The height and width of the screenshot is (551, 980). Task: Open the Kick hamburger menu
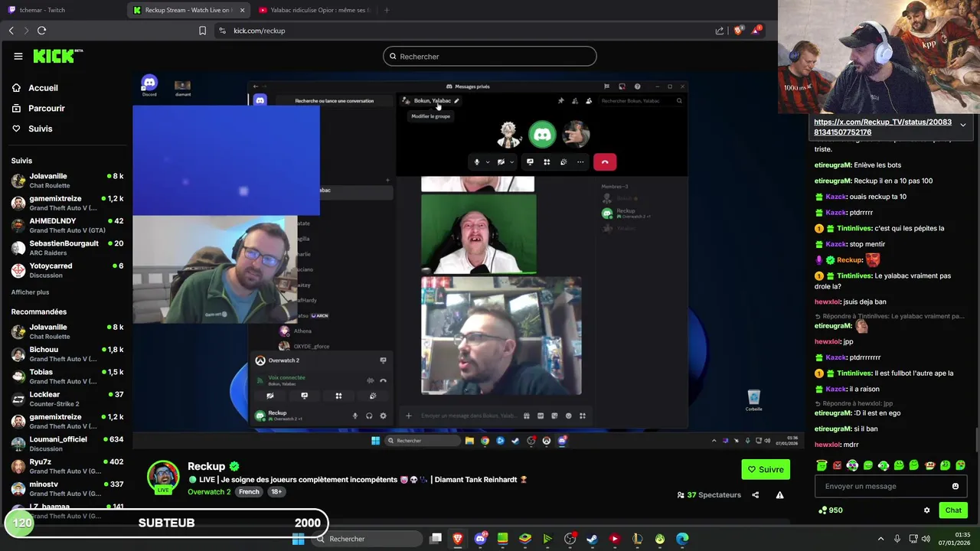click(18, 56)
